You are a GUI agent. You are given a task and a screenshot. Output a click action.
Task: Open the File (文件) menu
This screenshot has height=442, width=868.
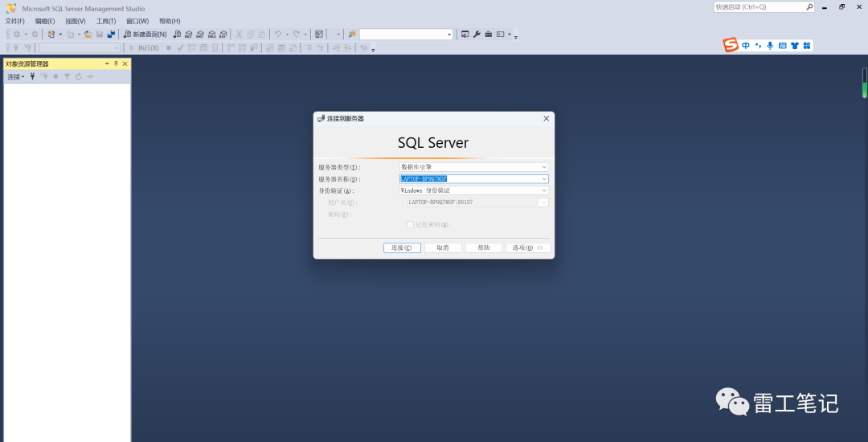(x=15, y=21)
